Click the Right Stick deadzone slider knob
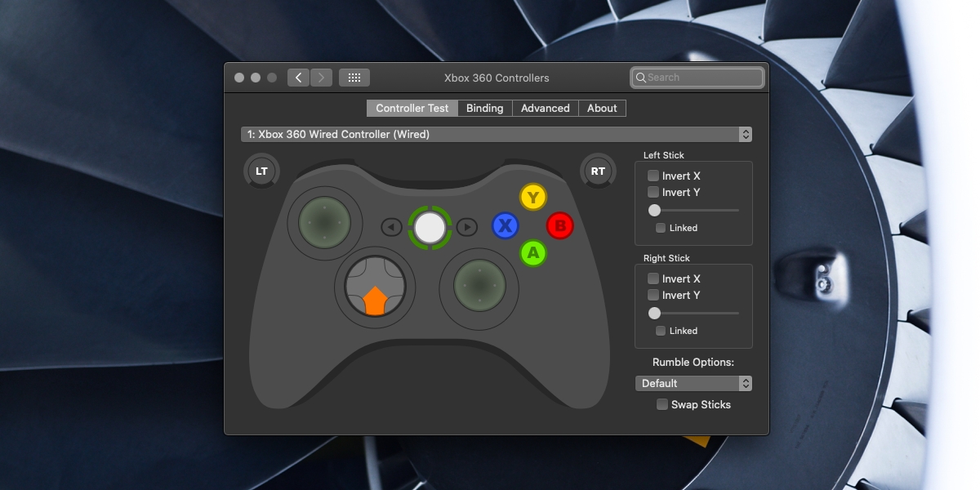 coord(654,313)
